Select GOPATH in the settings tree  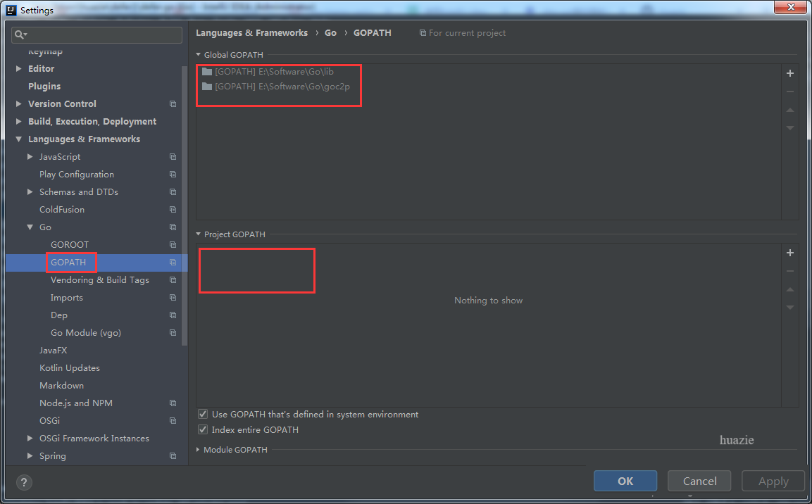68,263
